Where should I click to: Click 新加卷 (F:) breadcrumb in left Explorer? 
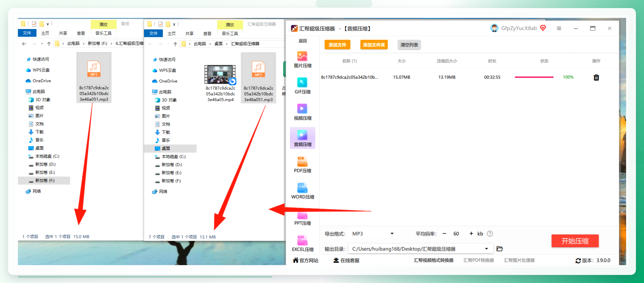click(97, 44)
